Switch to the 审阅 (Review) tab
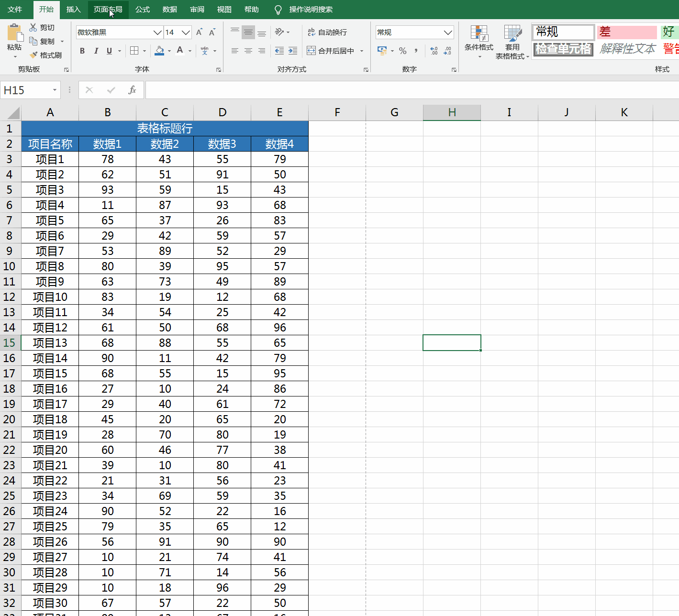679x616 pixels. [x=197, y=9]
